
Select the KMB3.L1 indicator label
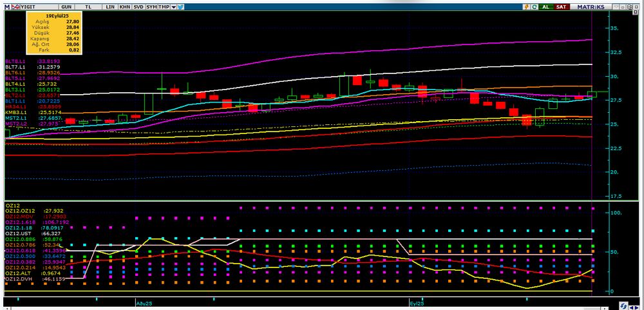coord(15,112)
